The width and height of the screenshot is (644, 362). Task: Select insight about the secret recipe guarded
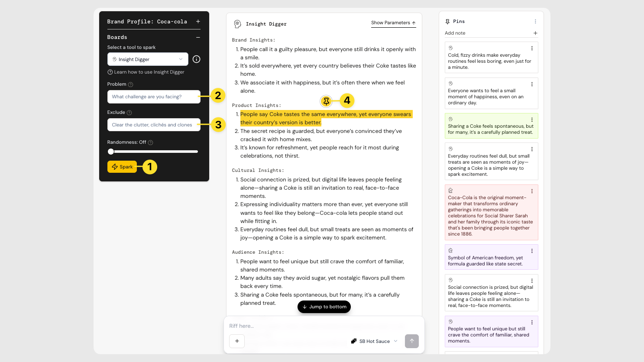tap(321, 135)
